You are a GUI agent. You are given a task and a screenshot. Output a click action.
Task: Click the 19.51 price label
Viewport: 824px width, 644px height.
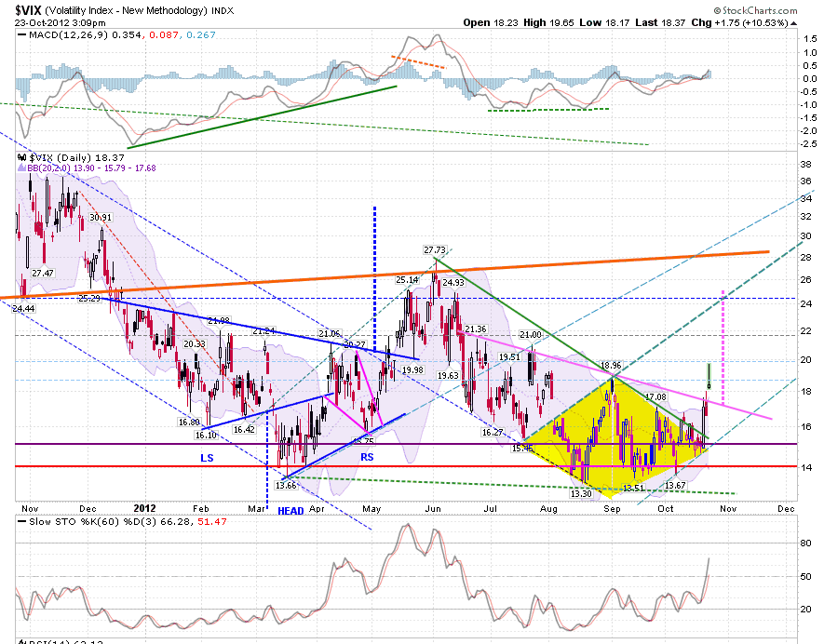(509, 357)
